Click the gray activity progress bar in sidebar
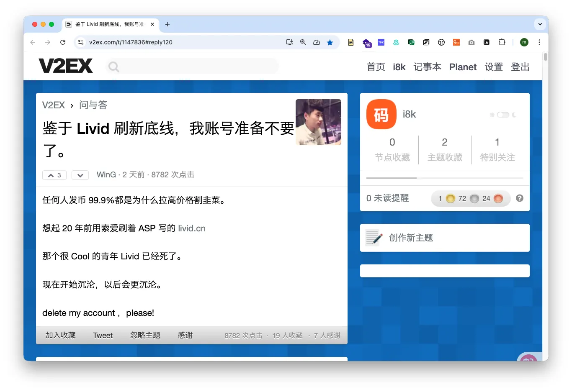This screenshot has height=392, width=572. [444, 178]
